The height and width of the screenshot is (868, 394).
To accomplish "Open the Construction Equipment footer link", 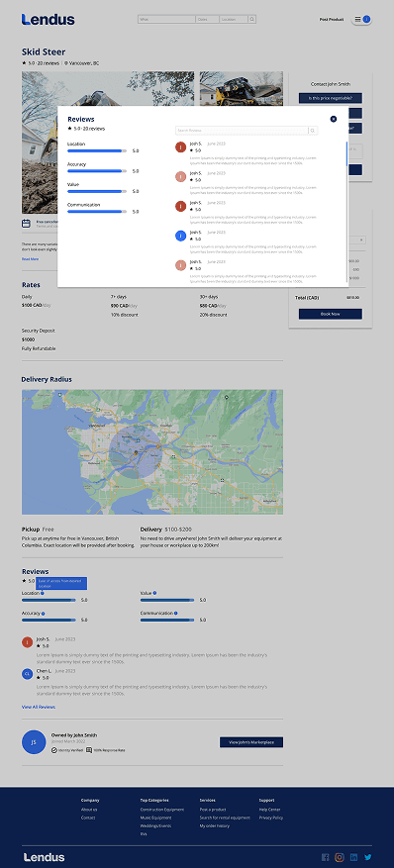I will click(162, 810).
